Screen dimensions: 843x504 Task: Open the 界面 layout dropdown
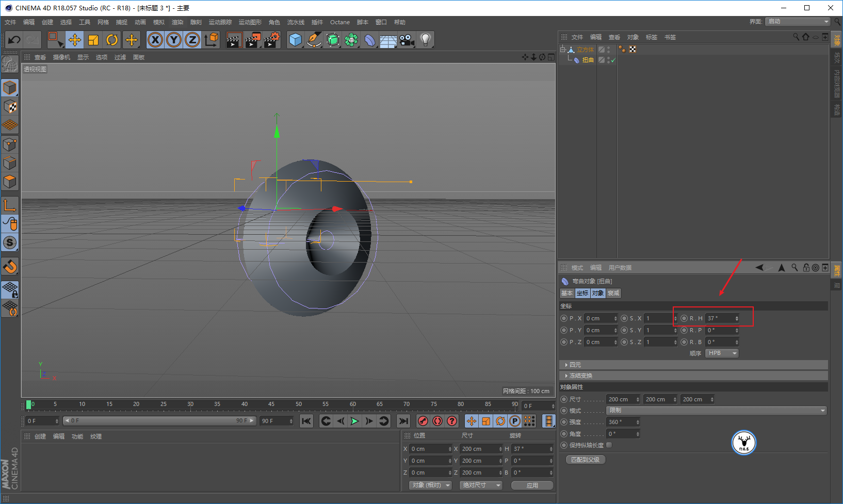coord(798,21)
